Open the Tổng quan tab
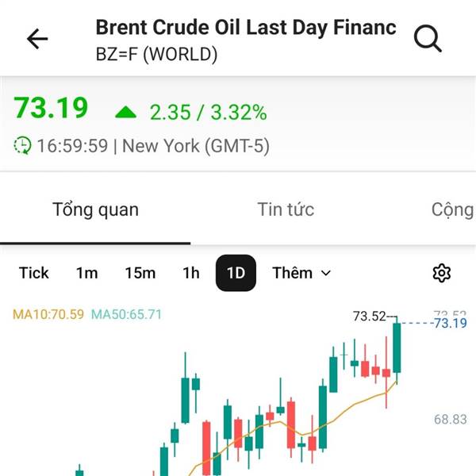Image resolution: width=476 pixels, height=476 pixels. point(95,210)
